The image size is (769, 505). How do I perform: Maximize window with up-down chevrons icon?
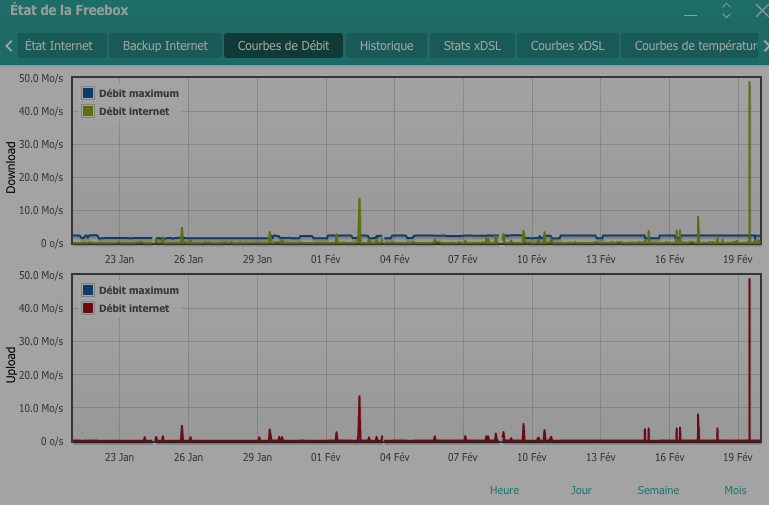[x=726, y=11]
